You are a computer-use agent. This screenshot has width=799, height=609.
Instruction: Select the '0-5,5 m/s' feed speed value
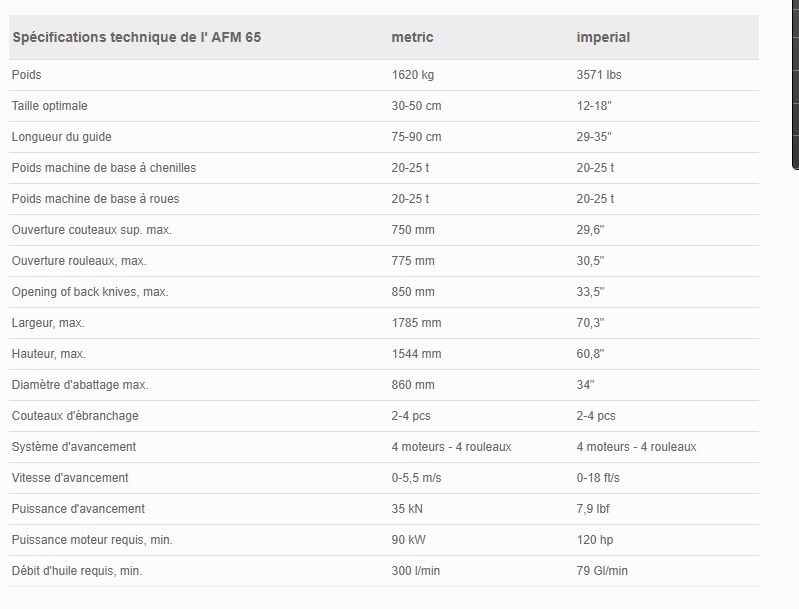[x=416, y=478]
